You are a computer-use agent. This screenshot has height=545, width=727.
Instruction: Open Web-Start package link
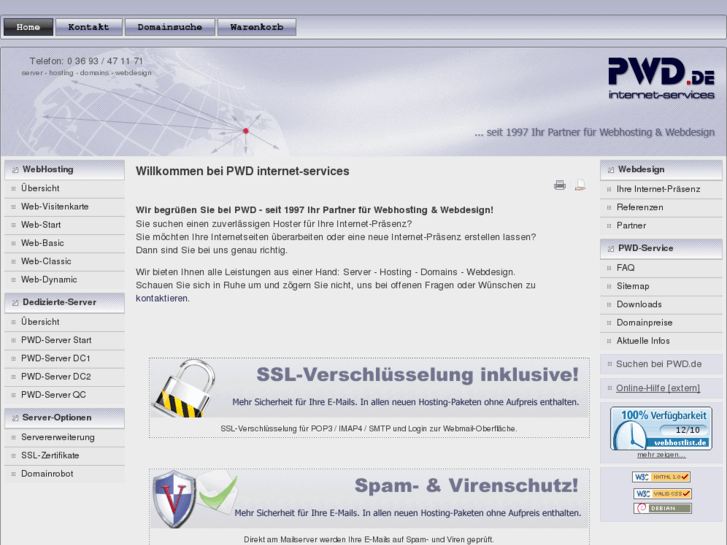pos(64,225)
